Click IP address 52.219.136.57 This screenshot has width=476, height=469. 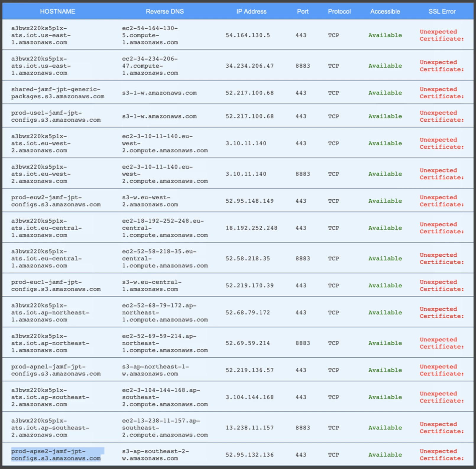tap(250, 370)
